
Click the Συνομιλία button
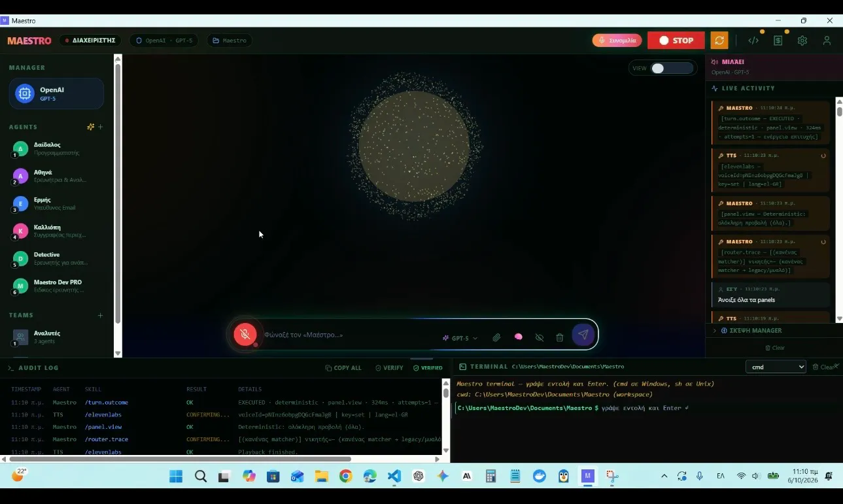[617, 41]
